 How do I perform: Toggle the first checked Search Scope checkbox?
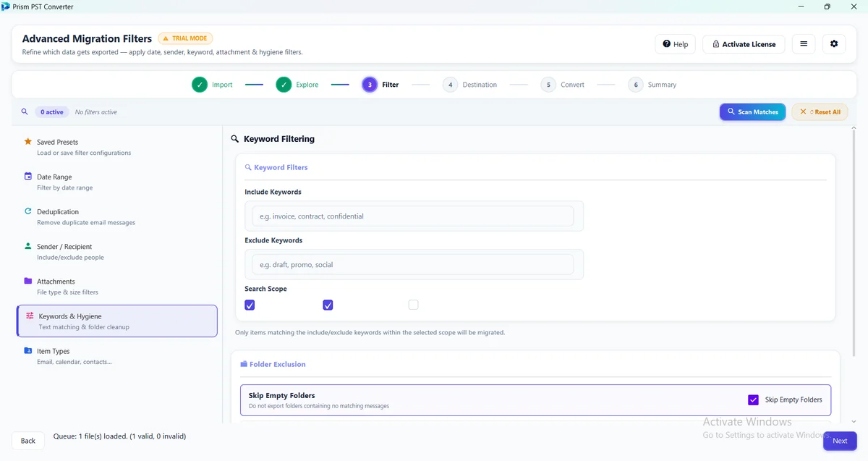pyautogui.click(x=250, y=305)
